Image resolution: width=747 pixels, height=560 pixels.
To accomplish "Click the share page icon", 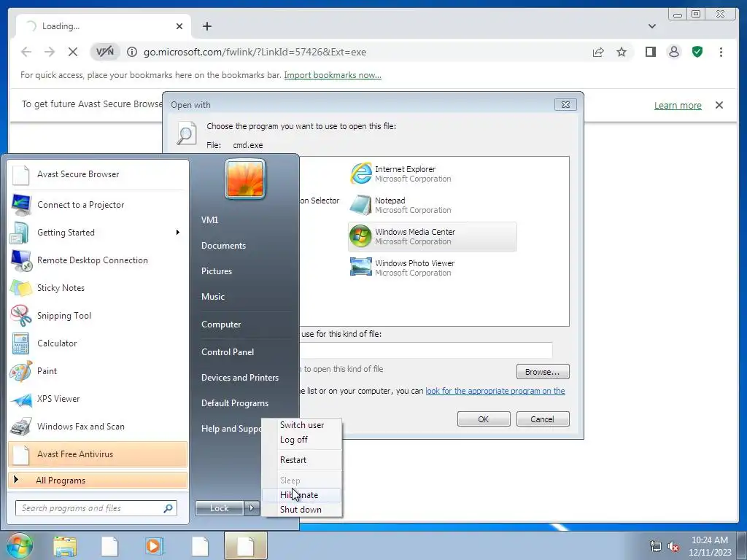I will (598, 52).
